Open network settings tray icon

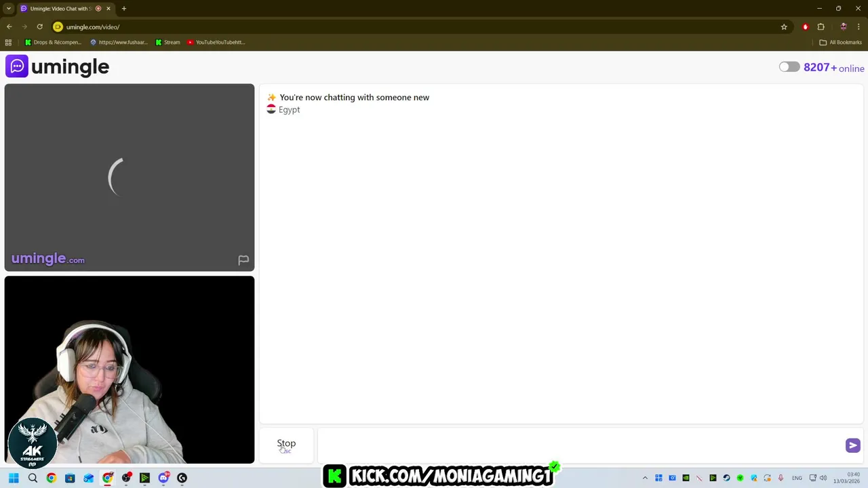(813, 478)
